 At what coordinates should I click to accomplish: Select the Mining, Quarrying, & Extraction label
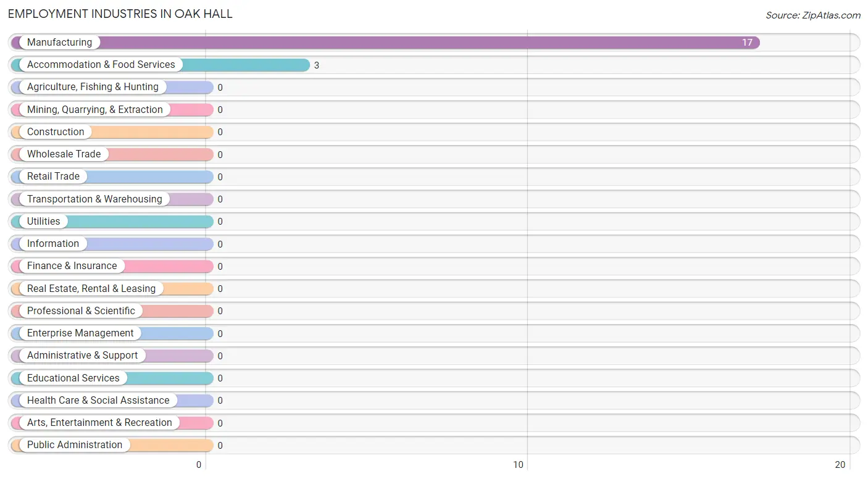tap(95, 109)
